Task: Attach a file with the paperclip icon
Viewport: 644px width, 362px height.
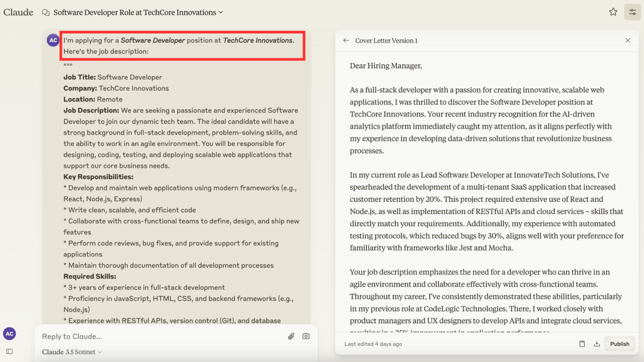Action: pos(291,336)
